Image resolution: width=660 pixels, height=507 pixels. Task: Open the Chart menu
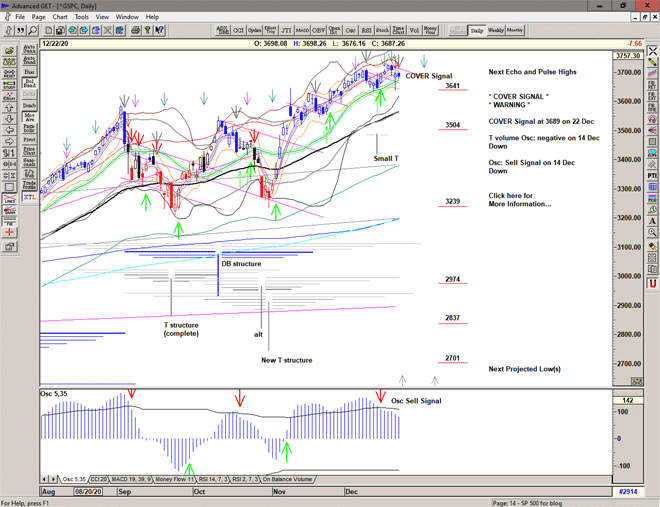click(x=60, y=17)
